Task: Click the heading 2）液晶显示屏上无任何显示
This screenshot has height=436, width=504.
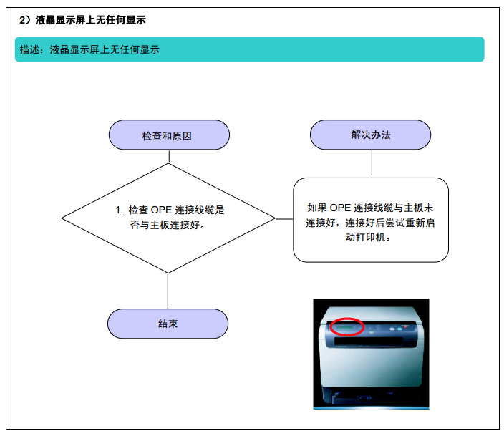Action: (x=82, y=20)
